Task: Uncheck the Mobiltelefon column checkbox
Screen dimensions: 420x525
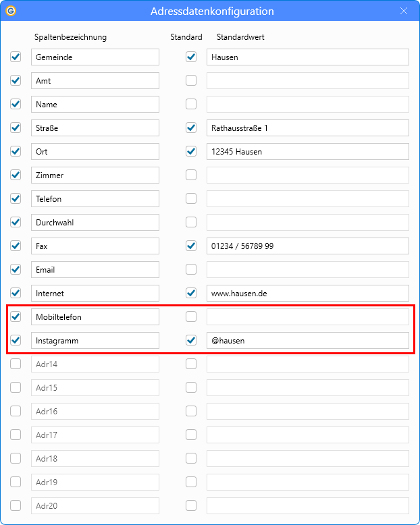Action: point(16,317)
